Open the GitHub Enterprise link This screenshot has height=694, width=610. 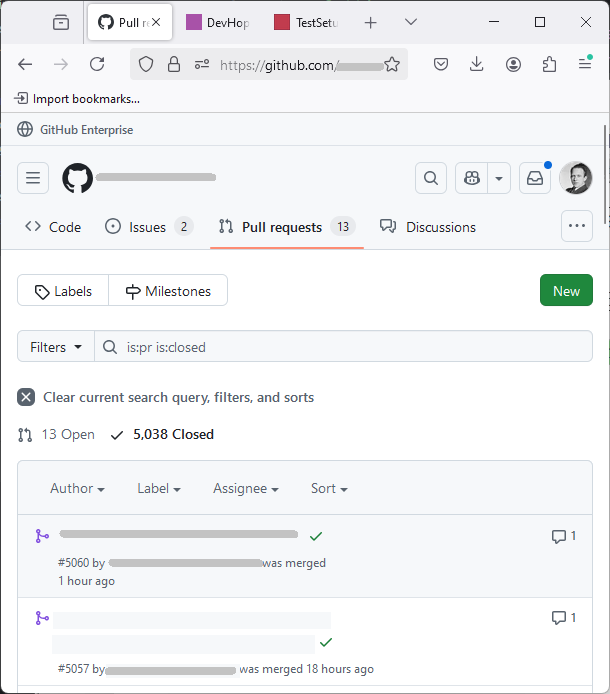click(x=75, y=130)
